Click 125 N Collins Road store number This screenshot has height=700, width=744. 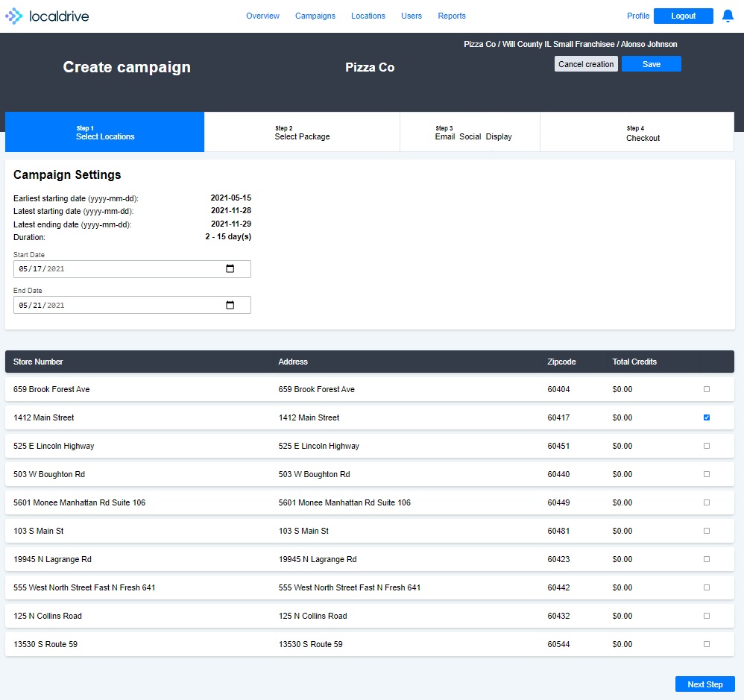(48, 616)
